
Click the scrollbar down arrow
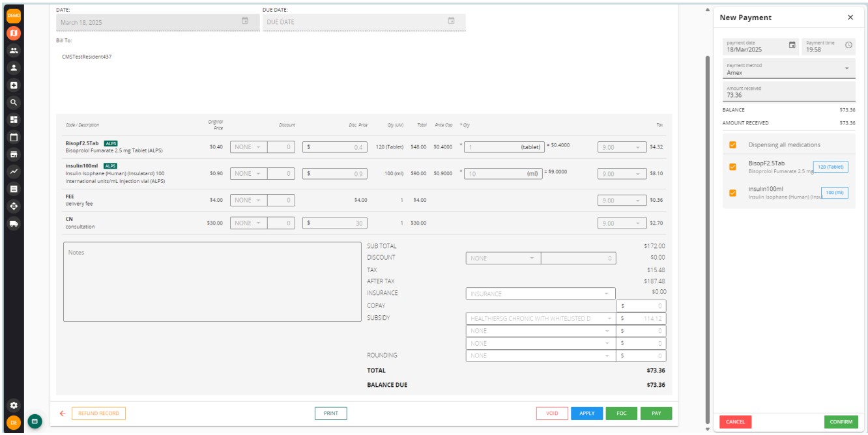point(707,429)
